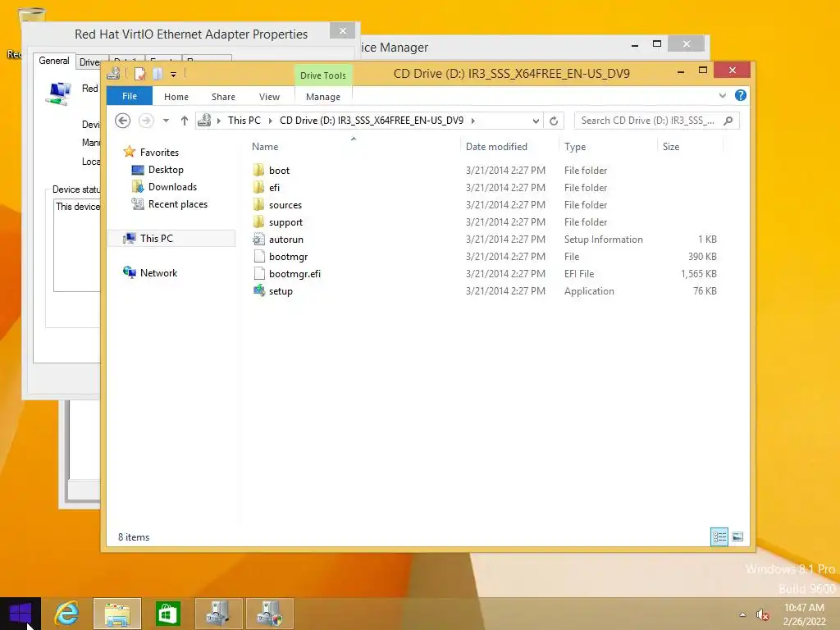
Task: Click network adapter icon in Properties dialog
Action: click(x=58, y=94)
